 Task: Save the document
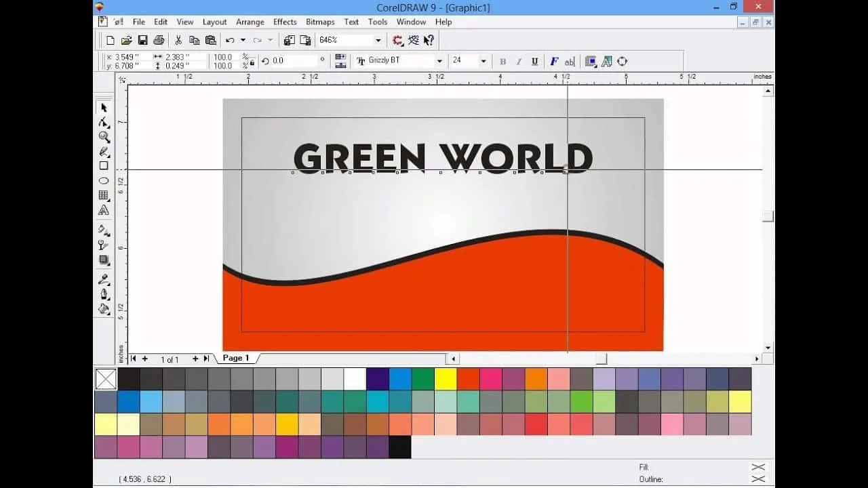pyautogui.click(x=142, y=41)
